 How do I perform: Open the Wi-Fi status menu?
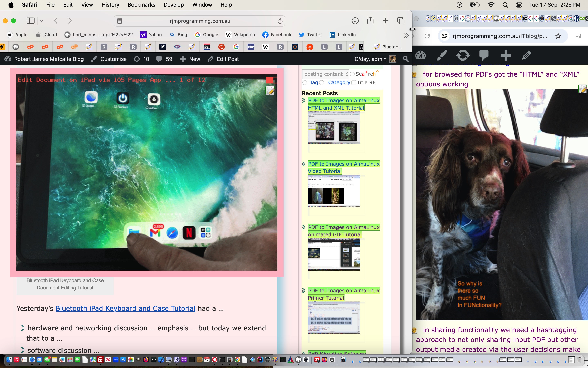coord(491,5)
